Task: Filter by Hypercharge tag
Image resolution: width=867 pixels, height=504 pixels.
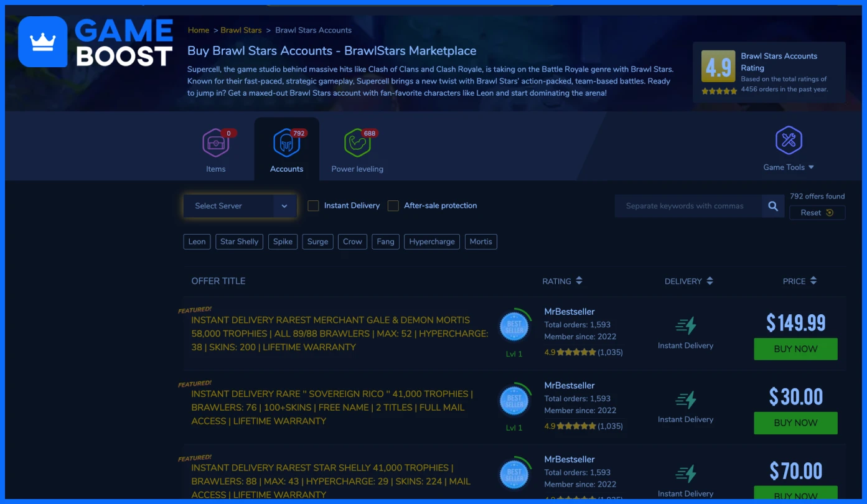Action: click(432, 241)
